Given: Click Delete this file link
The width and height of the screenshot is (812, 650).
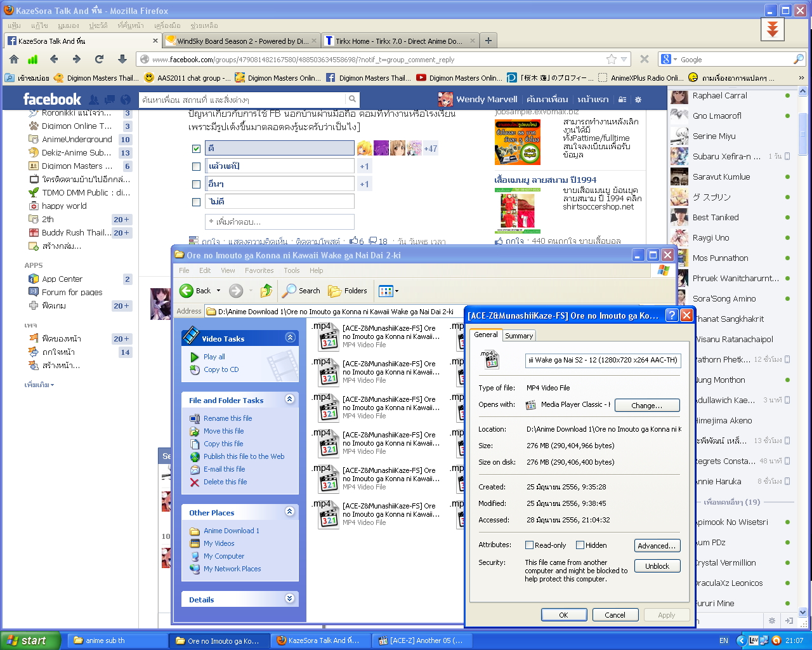Looking at the screenshot, I should pos(225,482).
